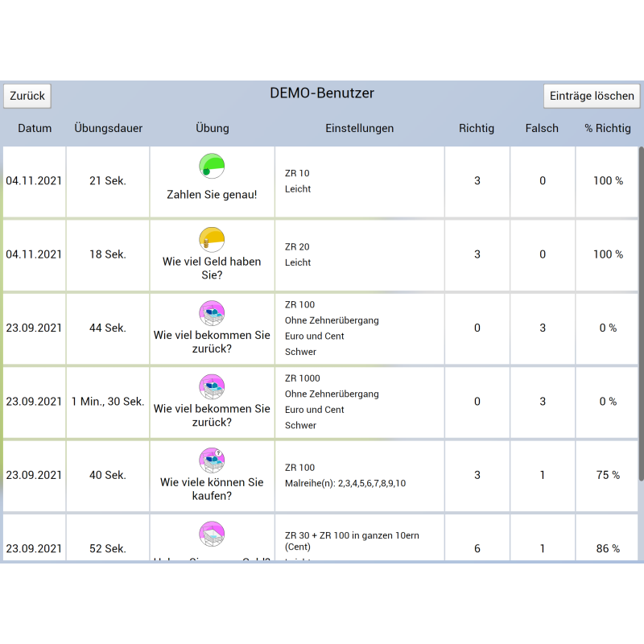The height and width of the screenshot is (644, 644).
Task: Click the exercise icon in the 52 Sek. row
Action: pos(212,534)
